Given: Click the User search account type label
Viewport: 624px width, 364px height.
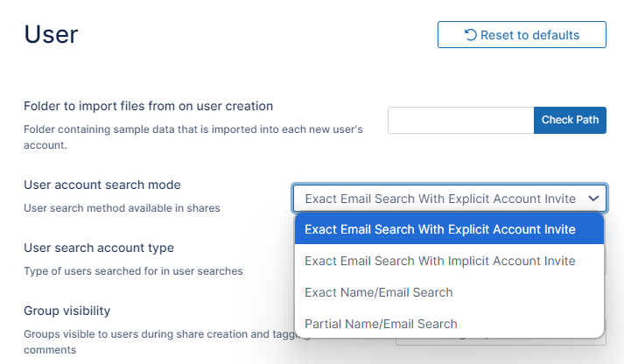Looking at the screenshot, I should (99, 248).
